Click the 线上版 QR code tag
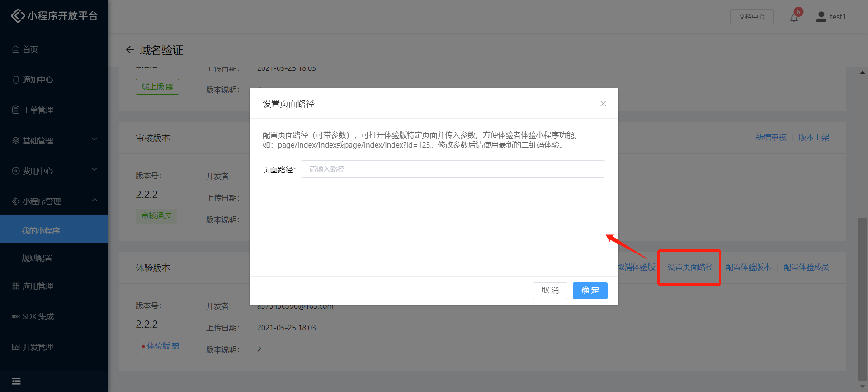The height and width of the screenshot is (392, 868). pyautogui.click(x=157, y=86)
